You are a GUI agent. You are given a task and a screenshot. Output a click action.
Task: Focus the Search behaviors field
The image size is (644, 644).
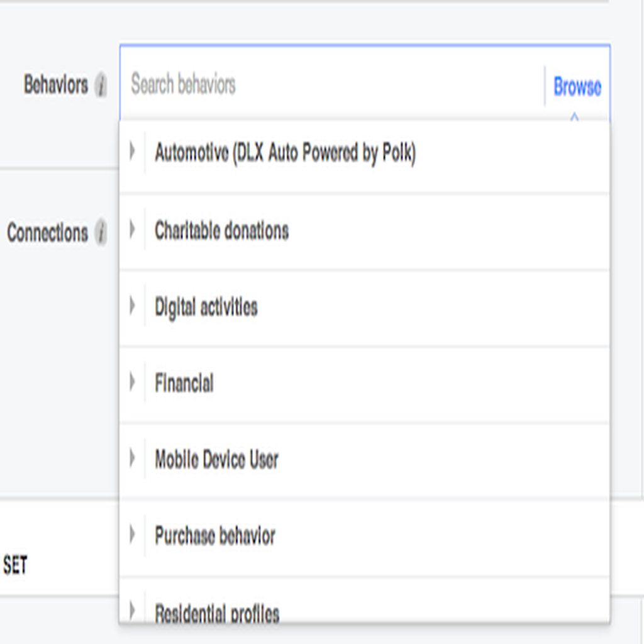tap(332, 84)
